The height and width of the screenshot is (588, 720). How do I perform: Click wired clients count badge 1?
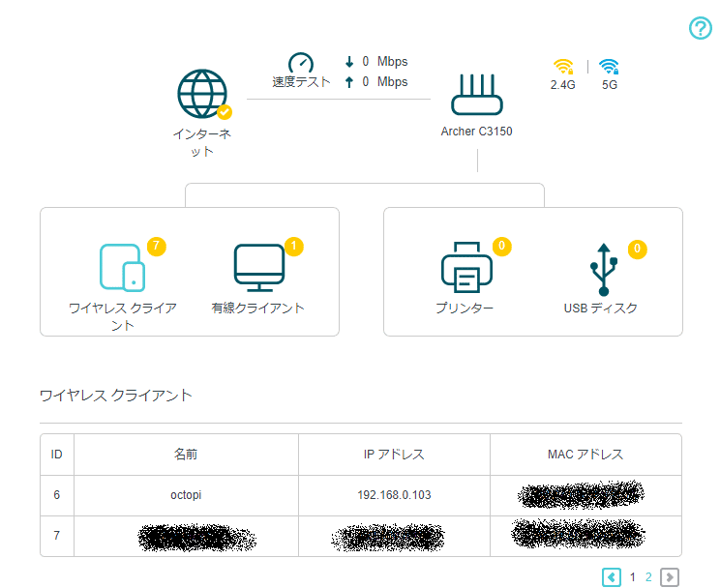click(294, 247)
